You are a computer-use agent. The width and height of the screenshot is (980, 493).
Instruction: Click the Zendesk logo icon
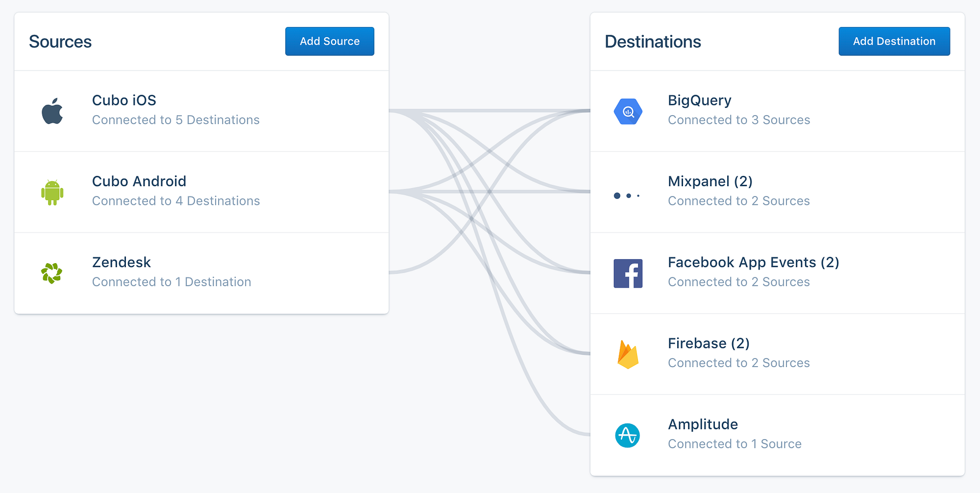click(52, 273)
